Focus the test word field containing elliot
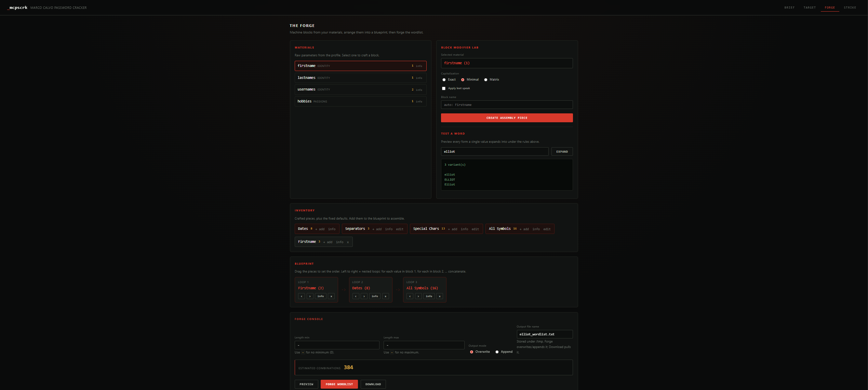The width and height of the screenshot is (868, 390). (x=495, y=152)
